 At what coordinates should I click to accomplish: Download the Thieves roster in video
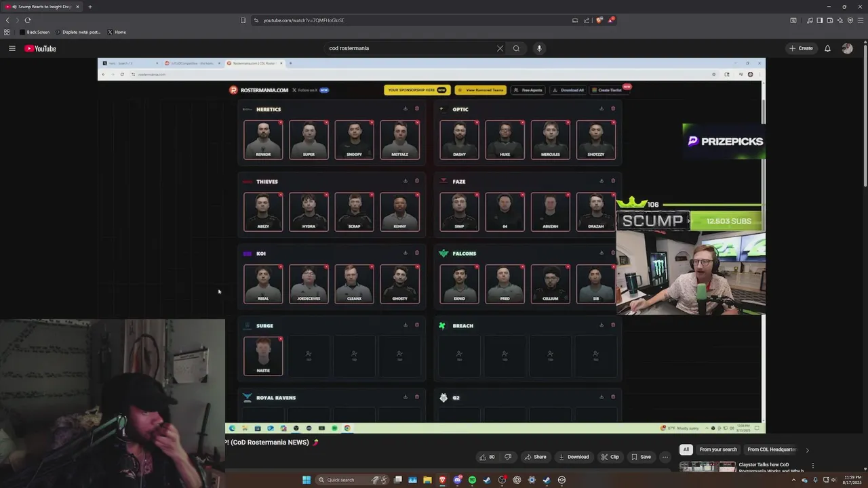click(x=406, y=181)
